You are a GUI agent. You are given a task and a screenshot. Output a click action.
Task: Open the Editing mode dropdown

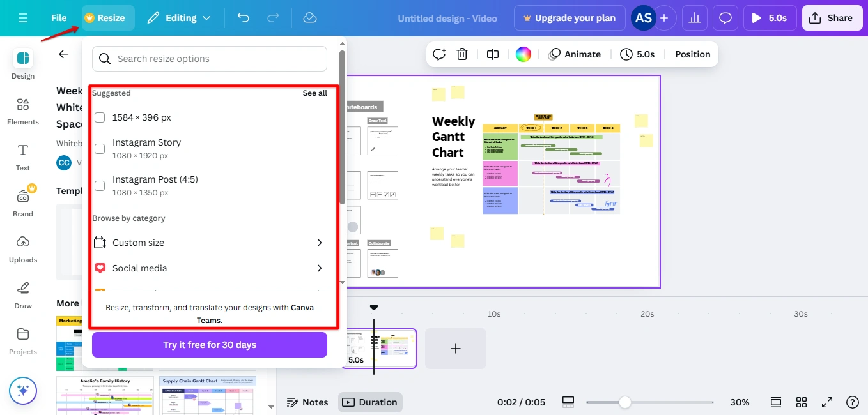[179, 18]
